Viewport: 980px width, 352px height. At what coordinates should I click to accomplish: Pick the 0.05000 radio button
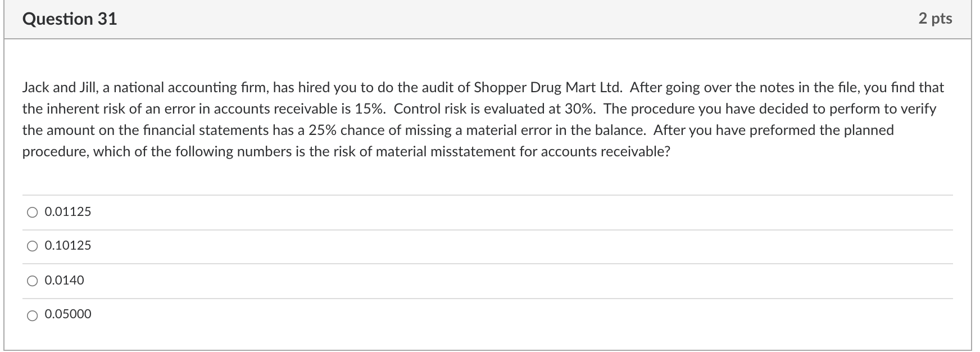pyautogui.click(x=33, y=315)
